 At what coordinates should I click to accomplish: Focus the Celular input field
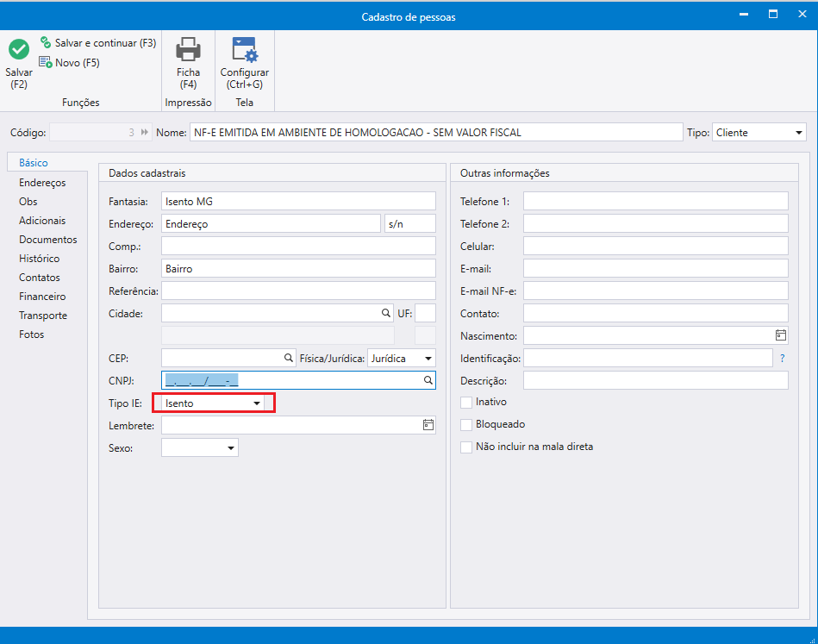pos(656,247)
